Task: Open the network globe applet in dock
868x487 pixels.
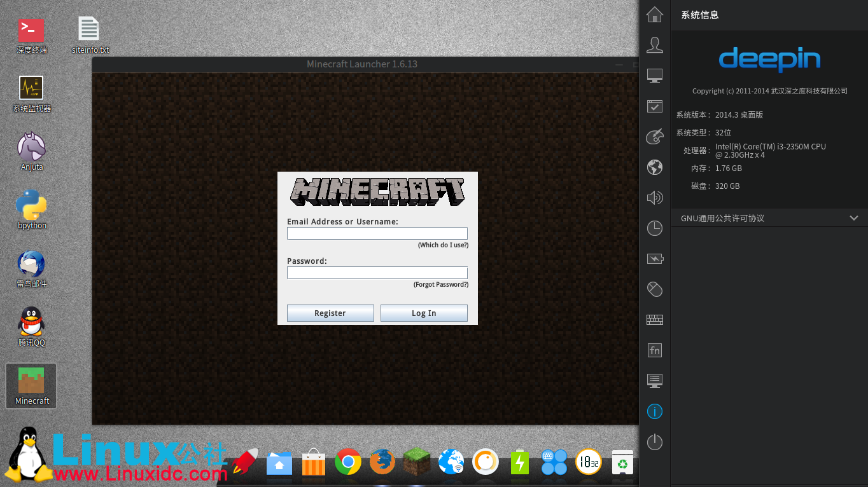Action: pyautogui.click(x=451, y=462)
